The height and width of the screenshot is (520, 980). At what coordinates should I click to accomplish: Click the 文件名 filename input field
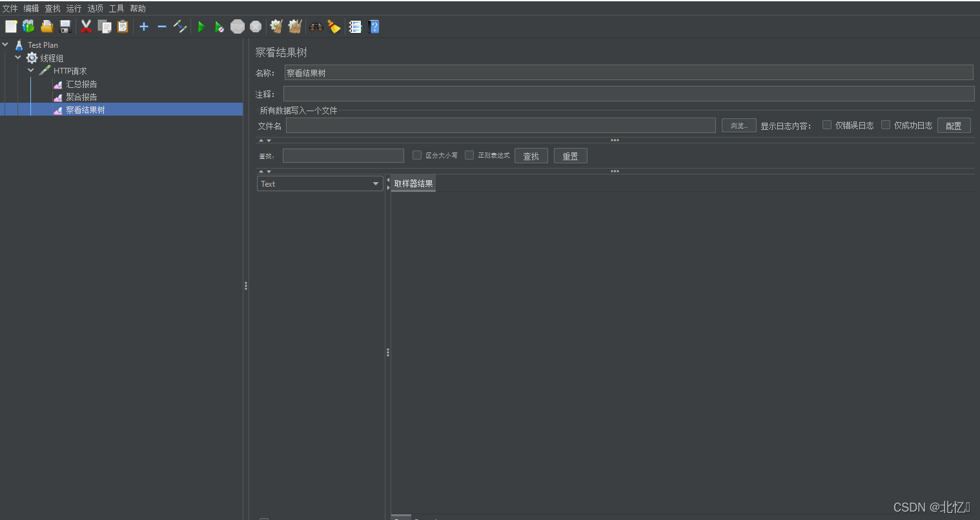point(501,125)
